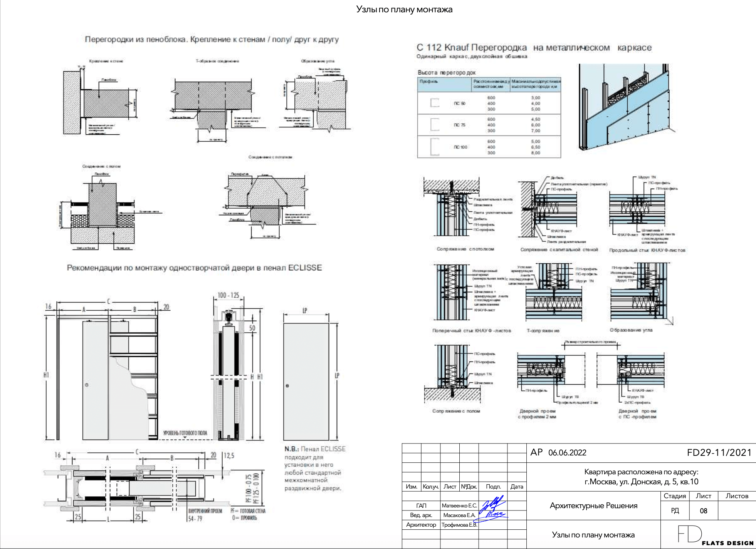Click the 'Вед. арх.' role cell
The width and height of the screenshot is (756, 549).
pos(421,515)
